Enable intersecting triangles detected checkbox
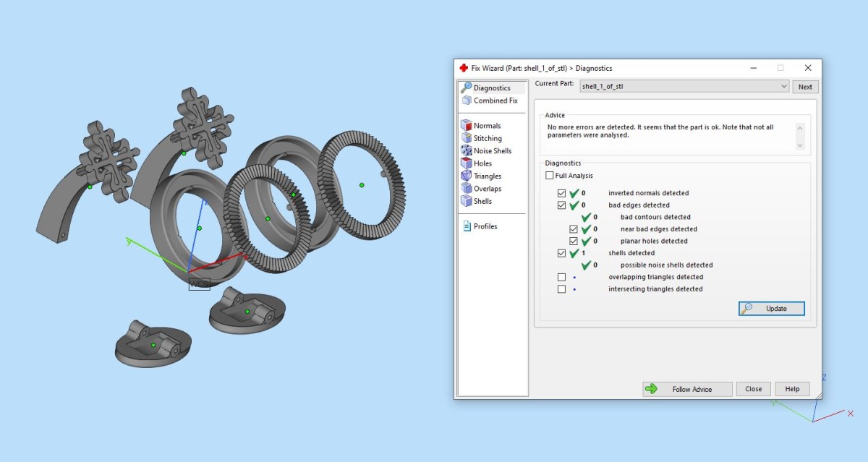Viewport: 868px width, 462px height. click(562, 289)
